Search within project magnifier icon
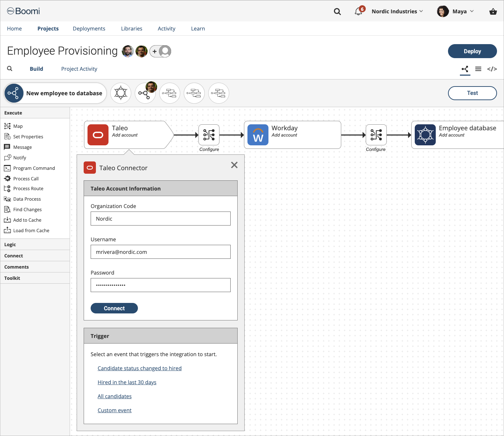 pyautogui.click(x=10, y=69)
